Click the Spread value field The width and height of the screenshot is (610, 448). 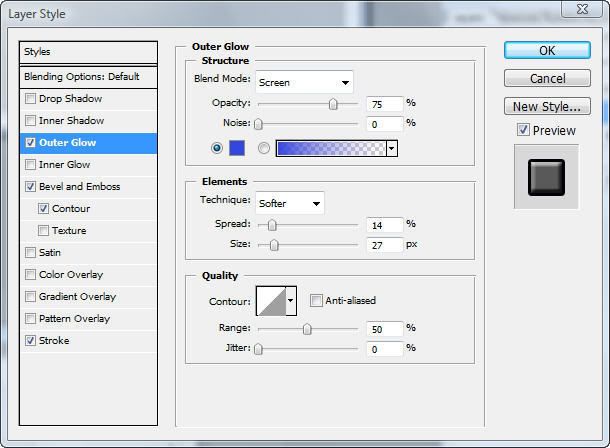click(x=384, y=225)
